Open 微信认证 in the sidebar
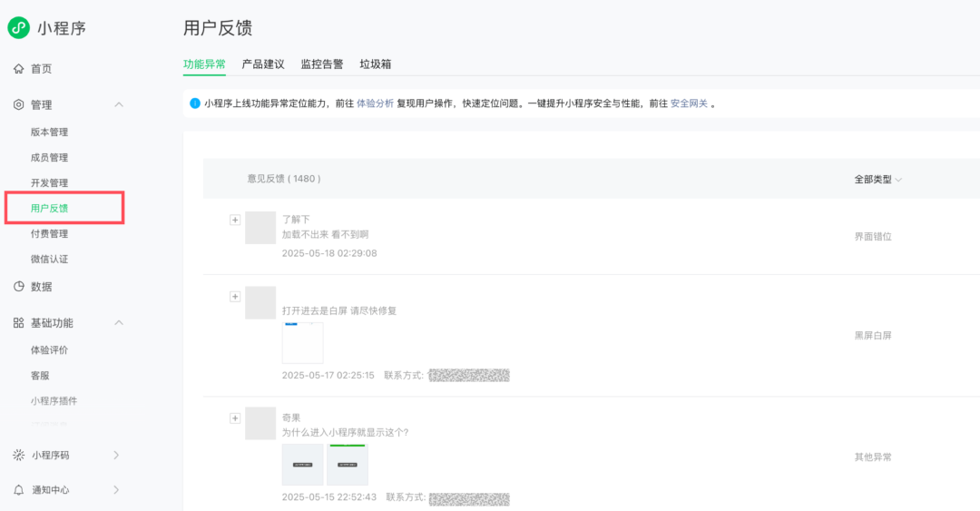 pos(49,259)
